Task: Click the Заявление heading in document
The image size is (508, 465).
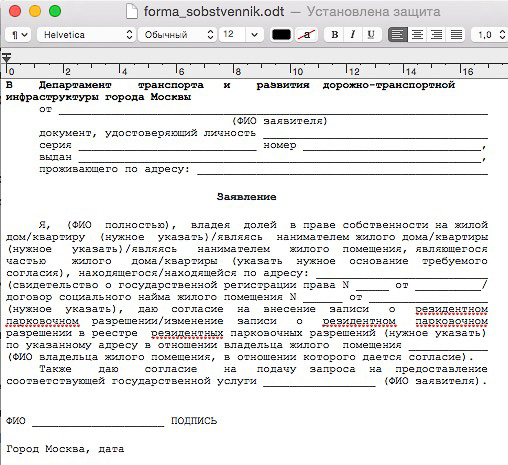Action: 246,197
